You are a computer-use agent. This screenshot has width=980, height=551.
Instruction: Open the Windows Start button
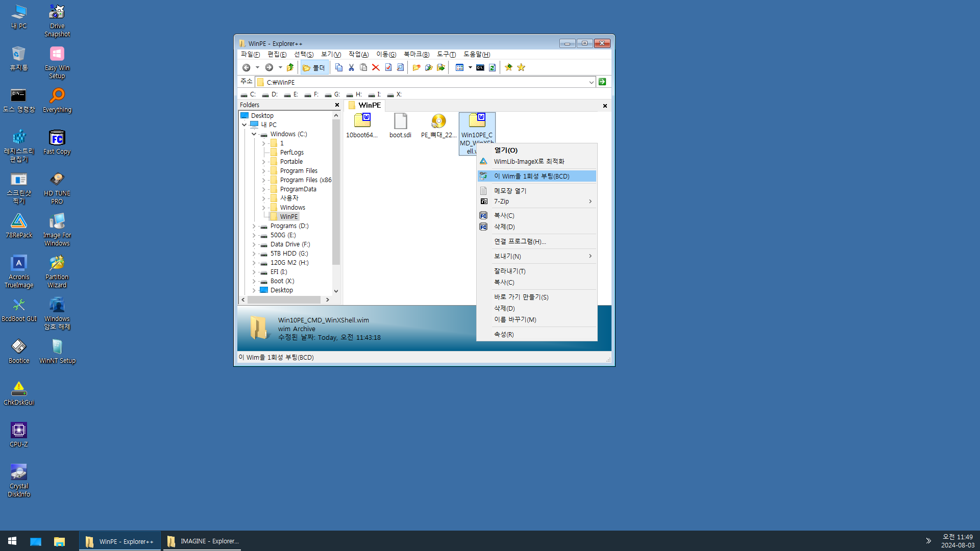(x=12, y=541)
